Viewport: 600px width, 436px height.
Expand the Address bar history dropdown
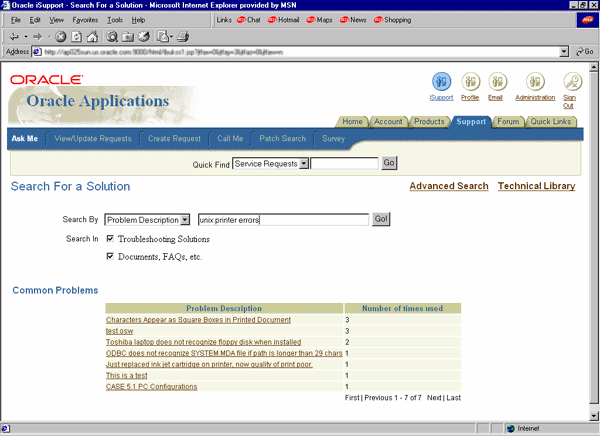pos(564,52)
